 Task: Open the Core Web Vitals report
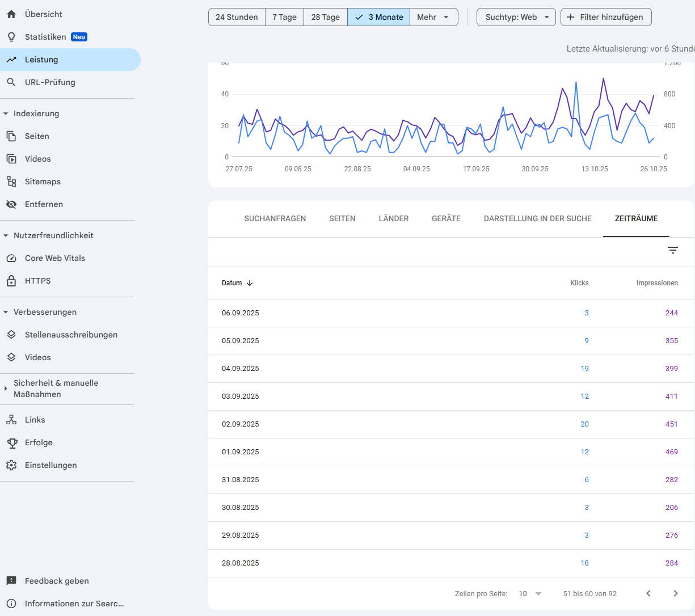[x=54, y=258]
